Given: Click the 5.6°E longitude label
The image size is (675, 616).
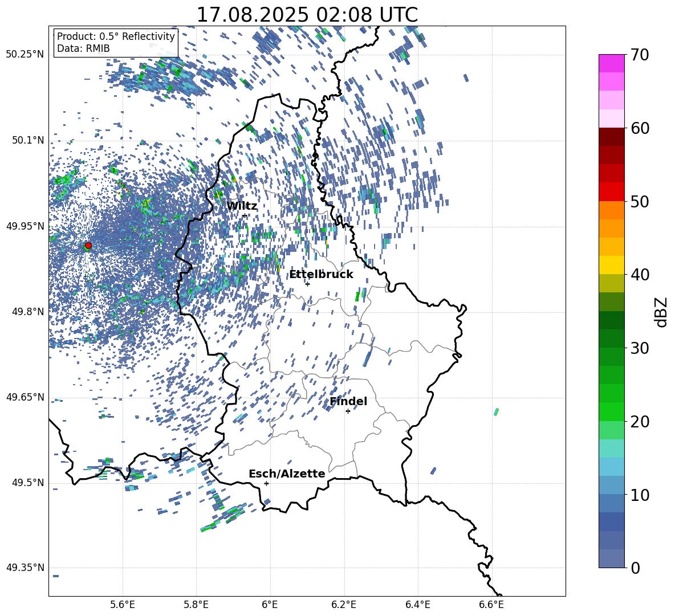Looking at the screenshot, I should (x=123, y=605).
